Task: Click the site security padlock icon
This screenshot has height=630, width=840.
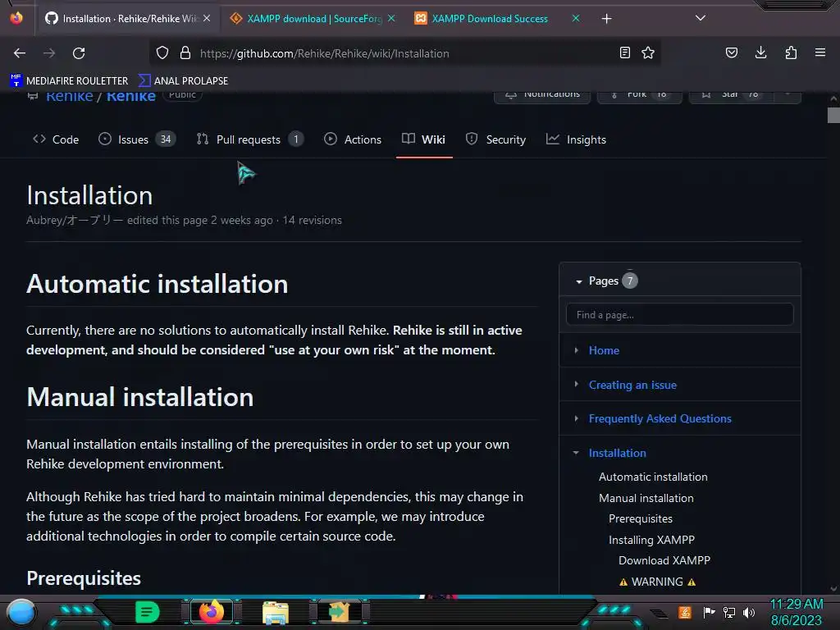Action: click(185, 53)
